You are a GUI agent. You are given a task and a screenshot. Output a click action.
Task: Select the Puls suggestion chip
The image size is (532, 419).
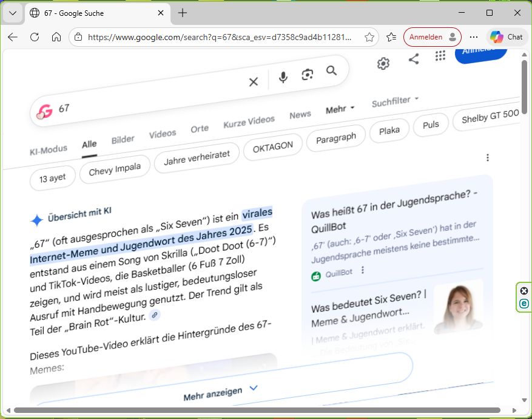[431, 125]
